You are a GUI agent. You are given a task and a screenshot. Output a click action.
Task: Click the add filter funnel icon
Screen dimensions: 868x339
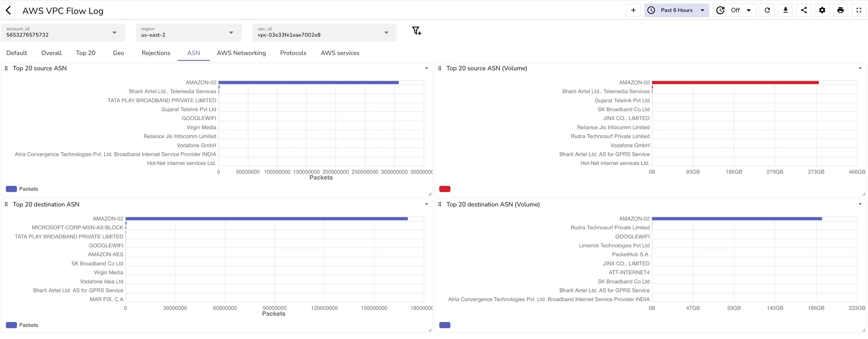pyautogui.click(x=416, y=31)
